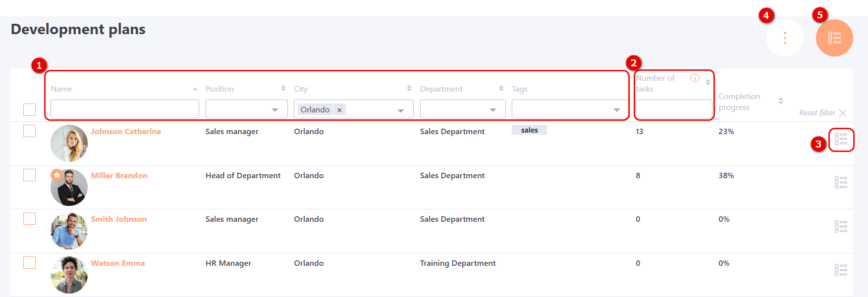Open Watson Emma's task list icon

pos(841,270)
